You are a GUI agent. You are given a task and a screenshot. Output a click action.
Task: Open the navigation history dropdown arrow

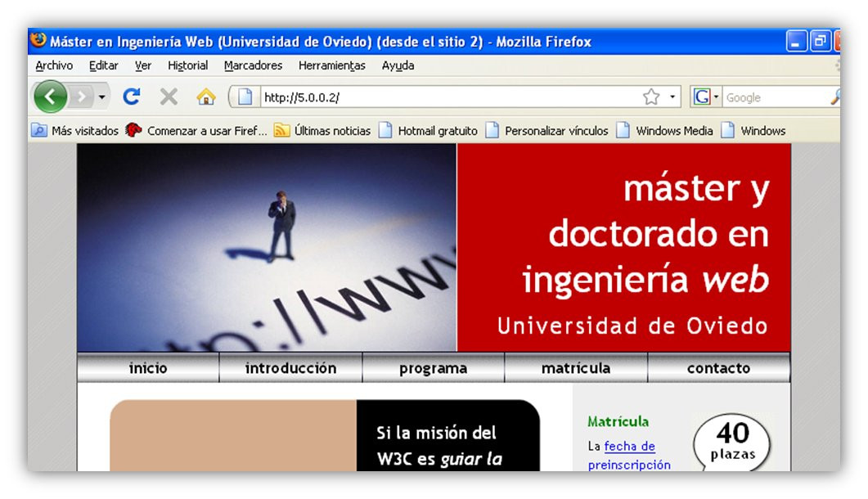(x=102, y=97)
